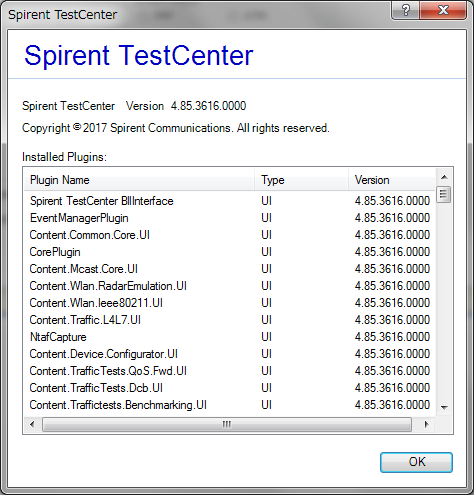Sort by Plugin Name column header
The width and height of the screenshot is (474, 495).
click(139, 180)
